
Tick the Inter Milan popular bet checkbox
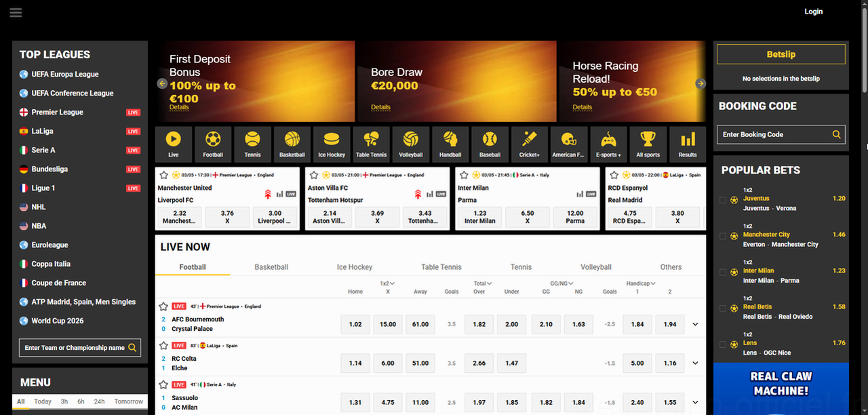coord(723,272)
